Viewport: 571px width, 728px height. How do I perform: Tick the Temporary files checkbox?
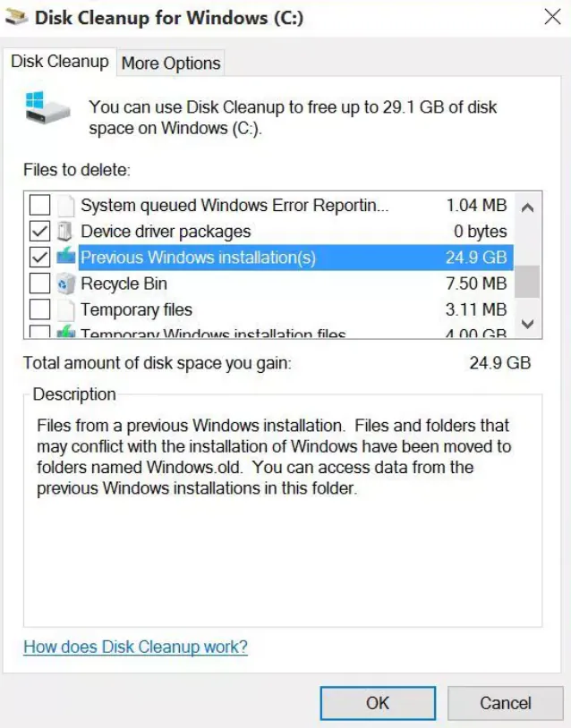[x=39, y=309]
